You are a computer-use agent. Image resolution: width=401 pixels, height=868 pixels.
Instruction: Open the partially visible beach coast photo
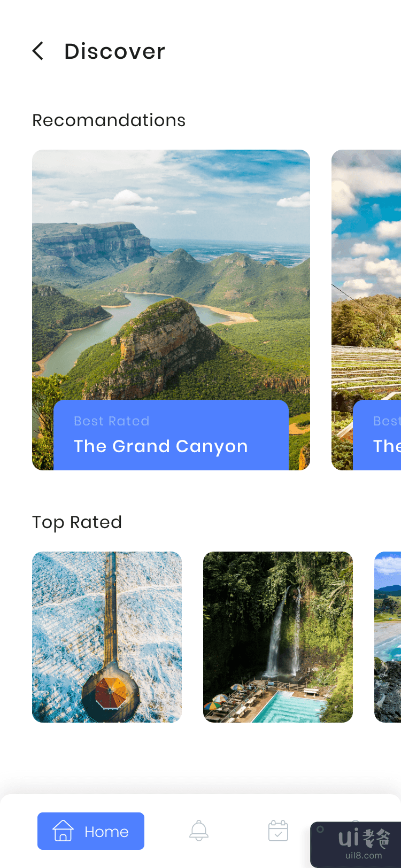(388, 637)
